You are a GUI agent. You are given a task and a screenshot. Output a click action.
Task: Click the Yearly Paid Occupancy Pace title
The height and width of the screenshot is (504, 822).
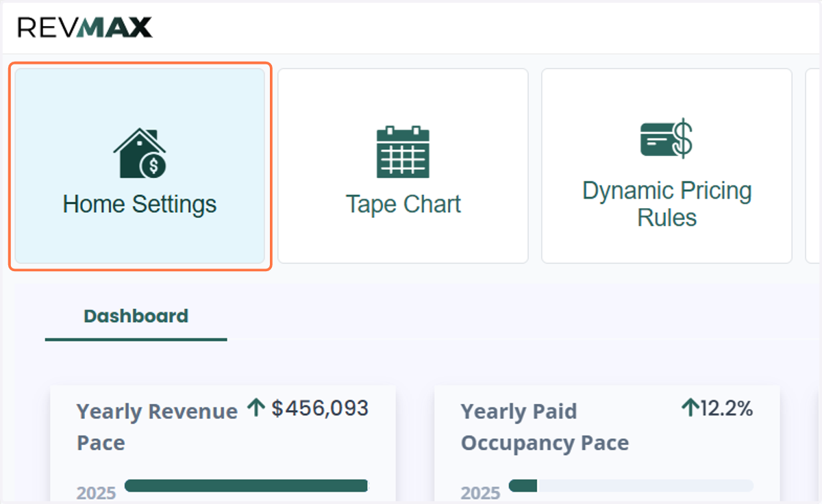[545, 427]
